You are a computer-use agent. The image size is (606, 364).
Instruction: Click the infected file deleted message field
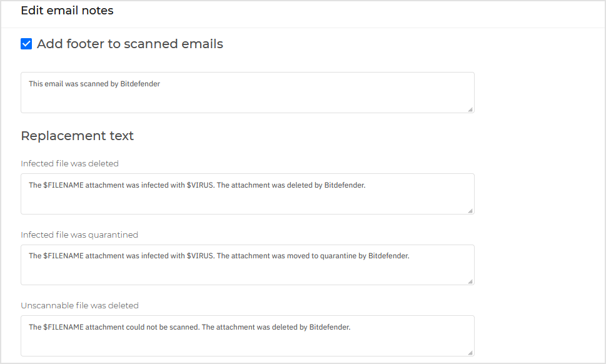tap(247, 194)
